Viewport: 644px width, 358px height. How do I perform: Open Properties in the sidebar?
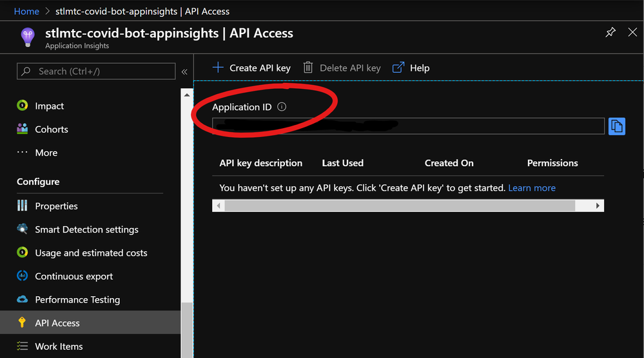(x=56, y=206)
